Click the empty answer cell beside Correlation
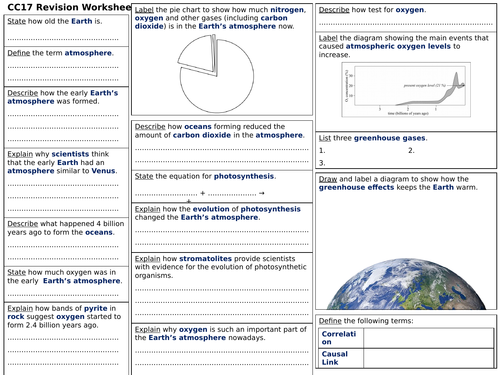Viewport: 500px width, 375px height. [429, 338]
